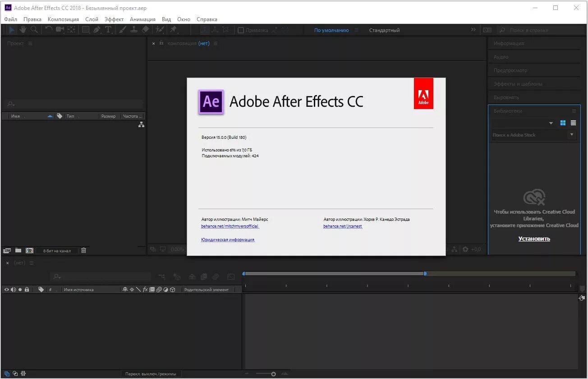Click the timeline zoom slider handle
Screen dimensions: 588x379
point(273,374)
